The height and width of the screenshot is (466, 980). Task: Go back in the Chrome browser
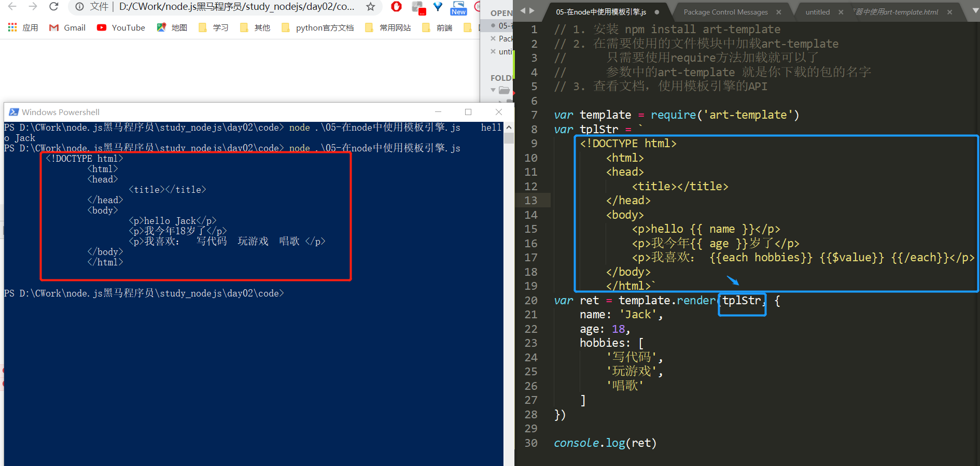coord(12,7)
